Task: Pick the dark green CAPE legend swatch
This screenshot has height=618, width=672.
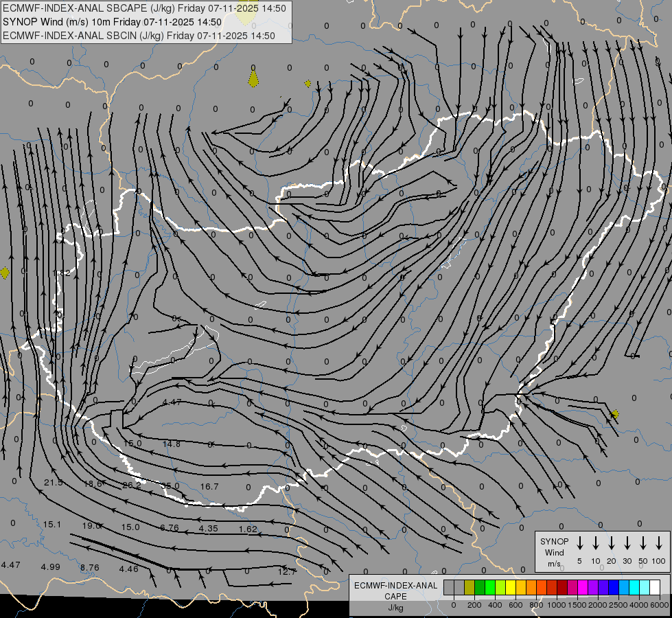Action: click(480, 587)
